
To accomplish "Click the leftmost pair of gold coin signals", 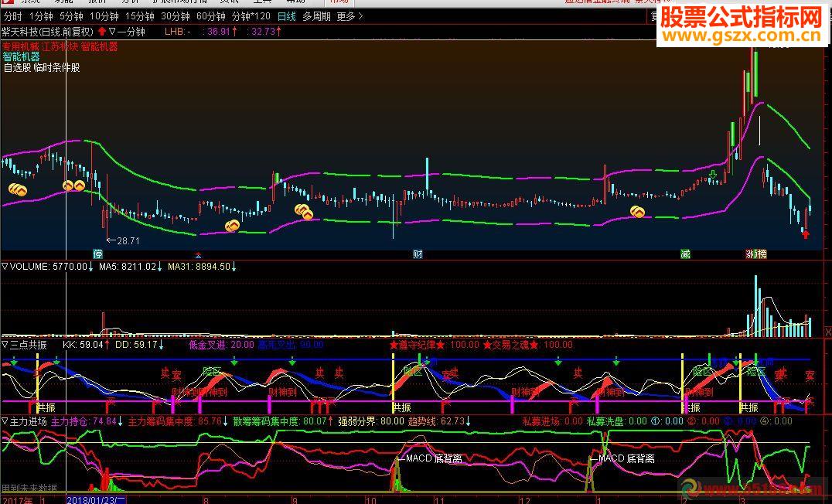I will (18, 189).
